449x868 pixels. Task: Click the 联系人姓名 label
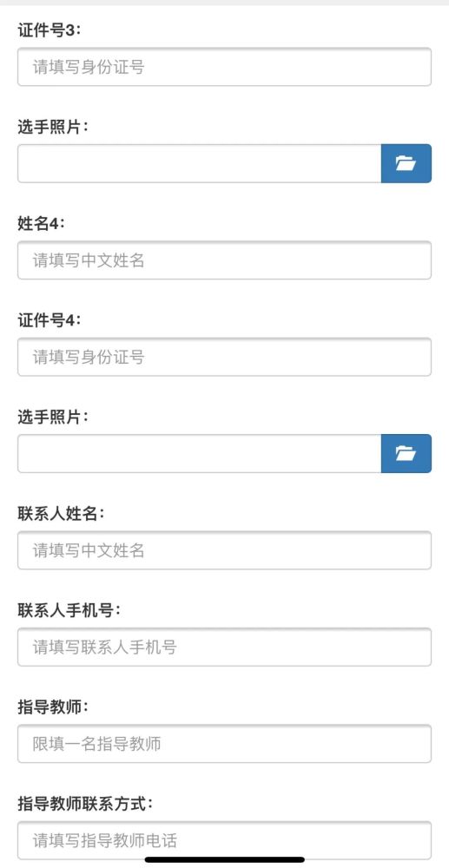pyautogui.click(x=62, y=514)
